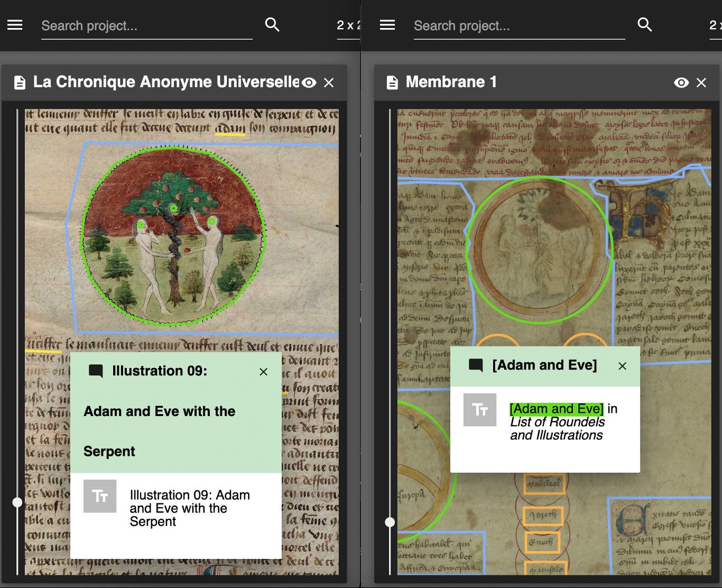
Task: Click the Tt text icon in the Adam and Eve popup
Action: (480, 410)
